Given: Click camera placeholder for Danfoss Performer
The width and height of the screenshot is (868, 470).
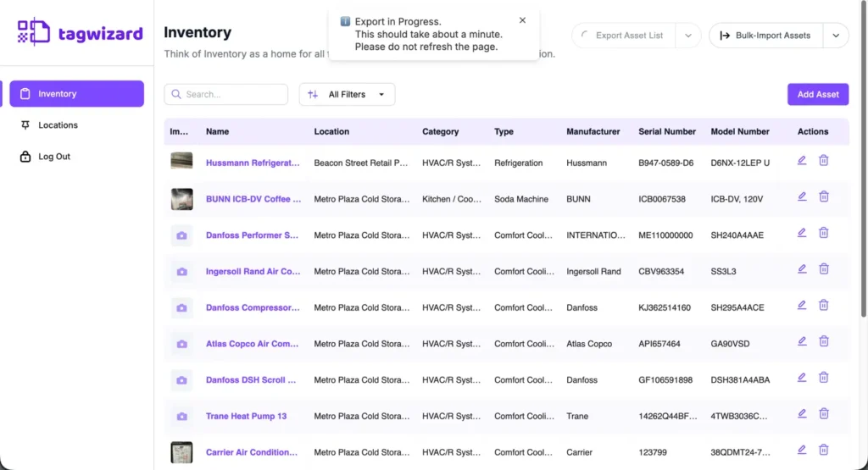Looking at the screenshot, I should click(x=181, y=235).
